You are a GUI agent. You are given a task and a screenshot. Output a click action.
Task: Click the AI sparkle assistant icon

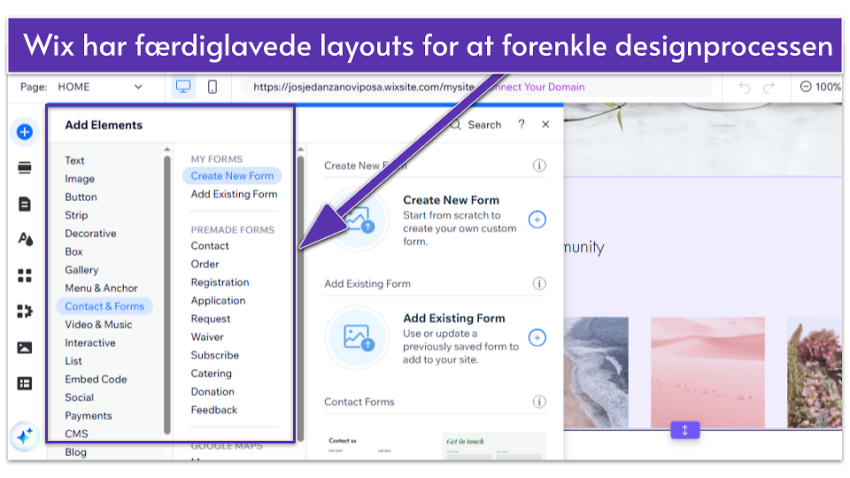click(25, 437)
